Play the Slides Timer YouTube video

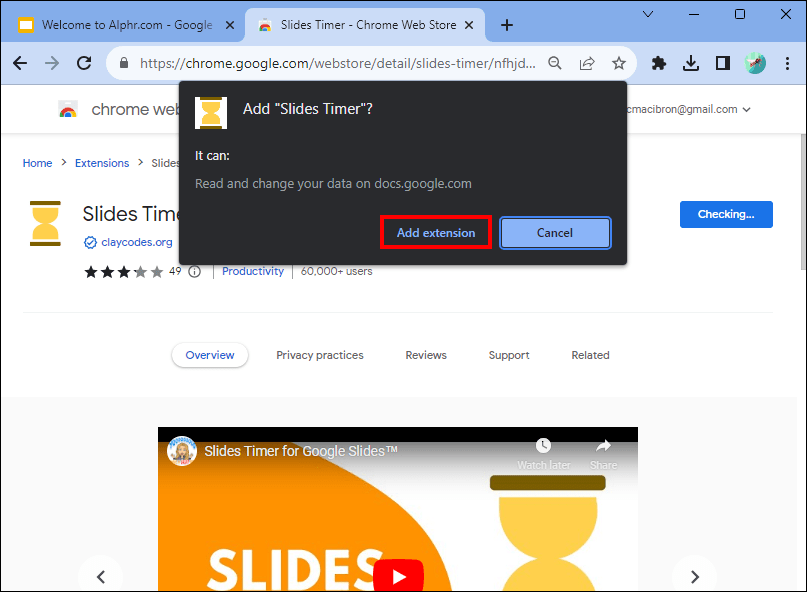click(x=398, y=575)
